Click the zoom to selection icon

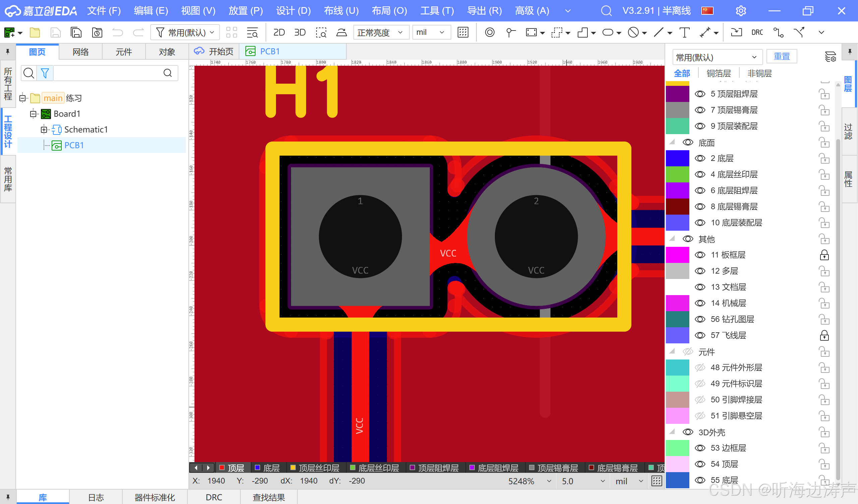pyautogui.click(x=321, y=32)
